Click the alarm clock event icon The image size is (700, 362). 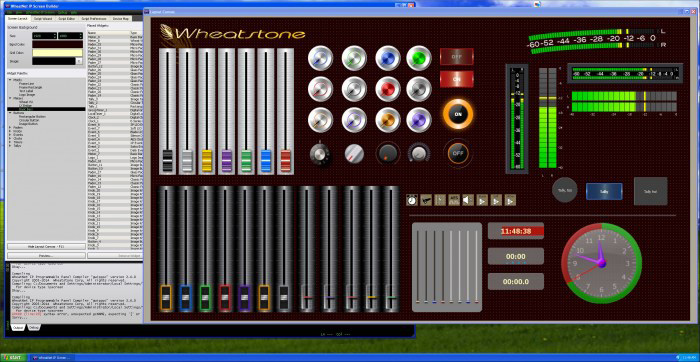pyautogui.click(x=412, y=200)
